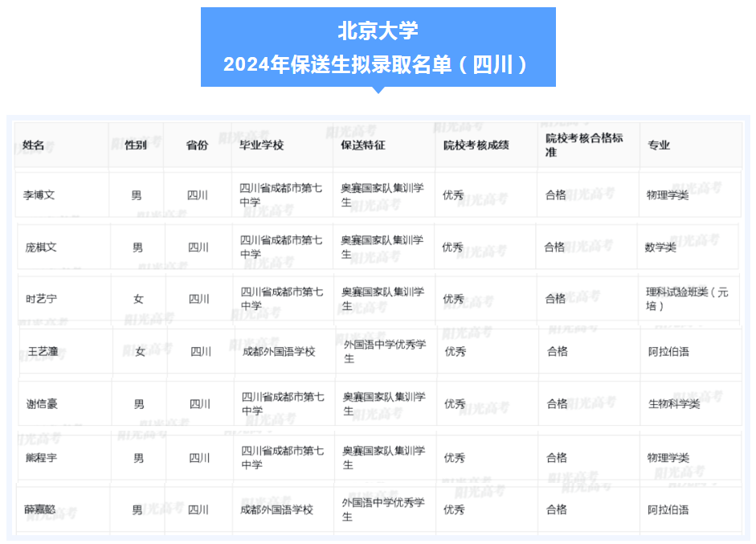Click 优秀 in the 李博文 row
The height and width of the screenshot is (544, 756).
453,195
